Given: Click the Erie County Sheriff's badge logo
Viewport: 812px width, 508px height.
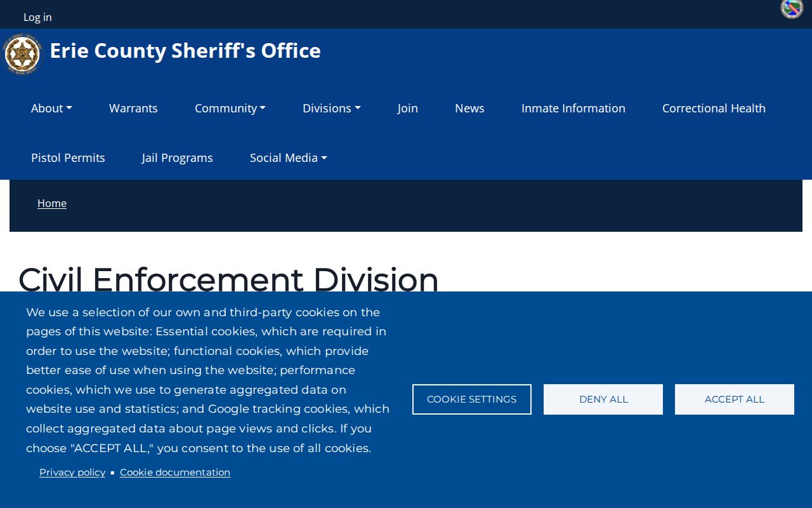Looking at the screenshot, I should [x=22, y=54].
